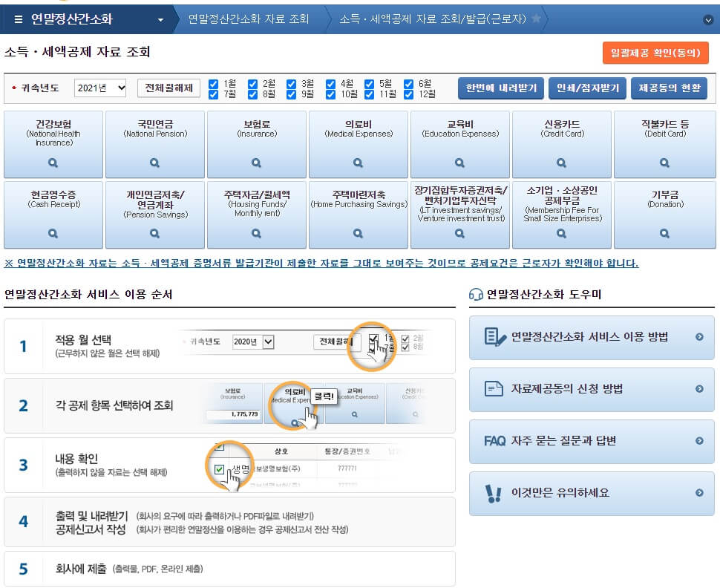
Task: Open the 귀속년도 year dropdown showing 2021년
Action: click(99, 87)
